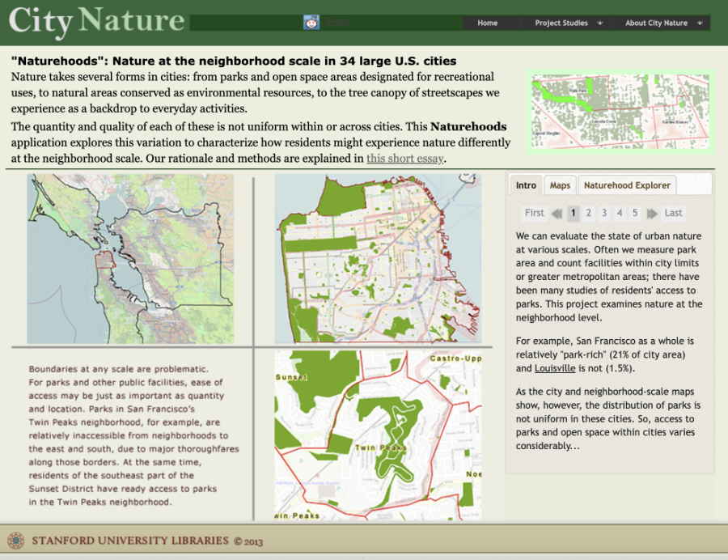Viewport: 728px width, 560px height.
Task: Open the "this short essay" link
Action: 404,159
